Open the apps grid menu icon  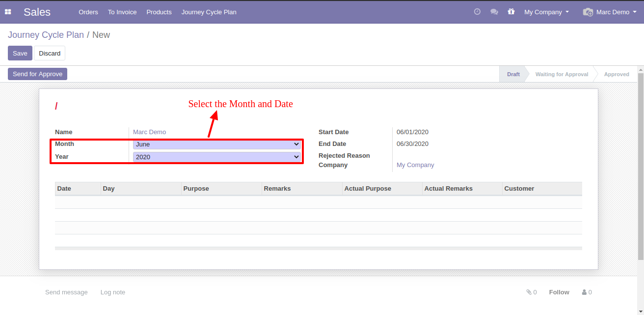coord(8,12)
